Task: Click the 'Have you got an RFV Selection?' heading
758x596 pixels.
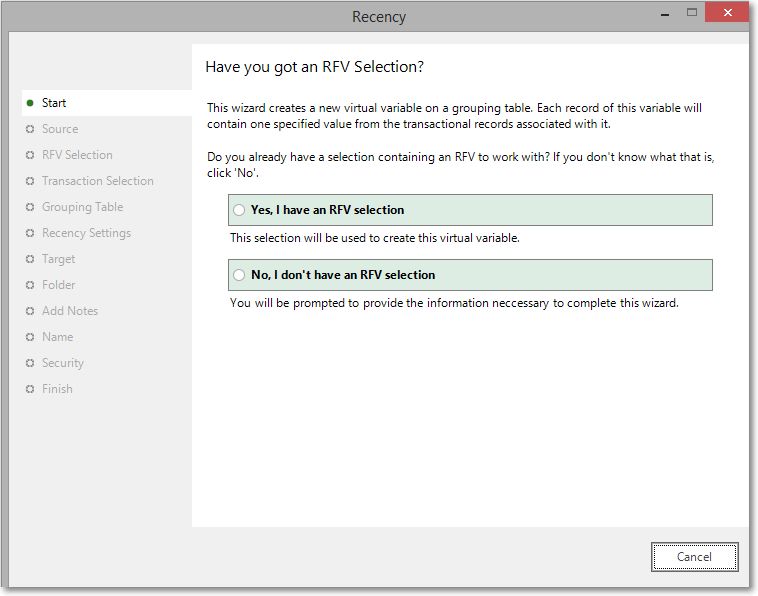Action: pos(315,67)
